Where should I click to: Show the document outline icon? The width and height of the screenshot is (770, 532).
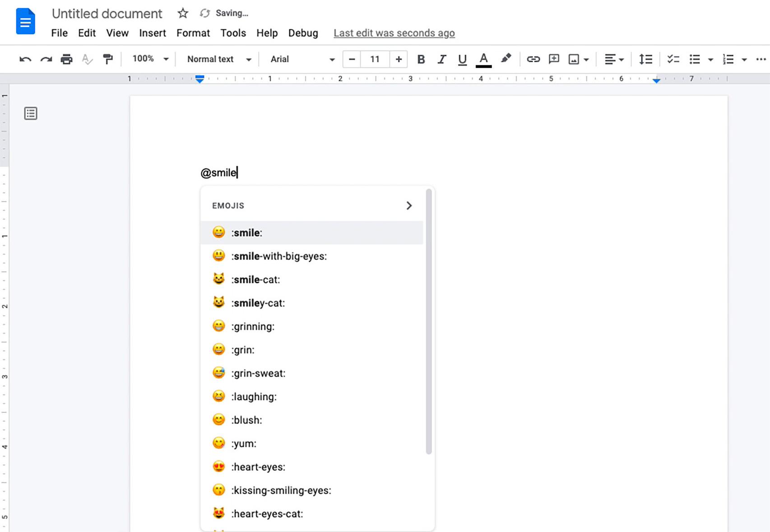[31, 113]
